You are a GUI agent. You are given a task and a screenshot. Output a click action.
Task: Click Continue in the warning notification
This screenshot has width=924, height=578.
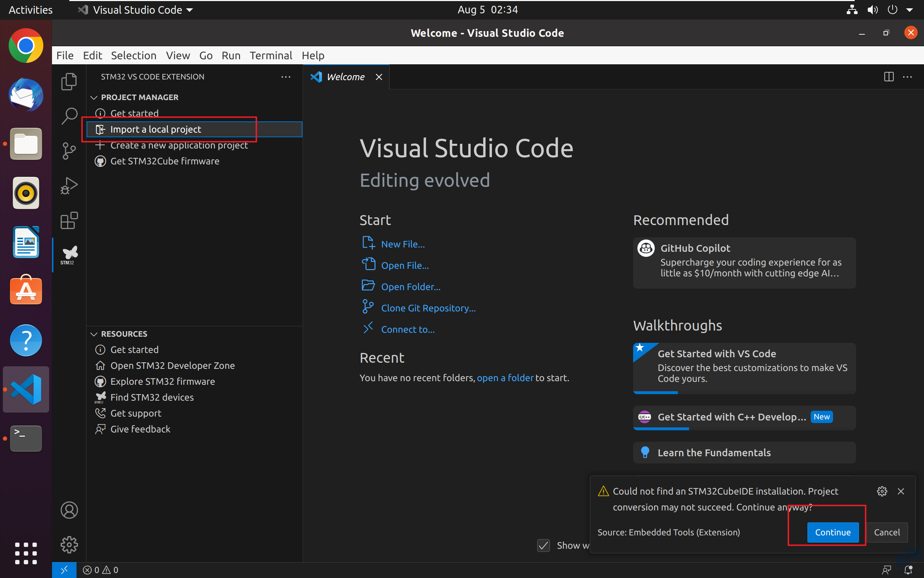833,532
